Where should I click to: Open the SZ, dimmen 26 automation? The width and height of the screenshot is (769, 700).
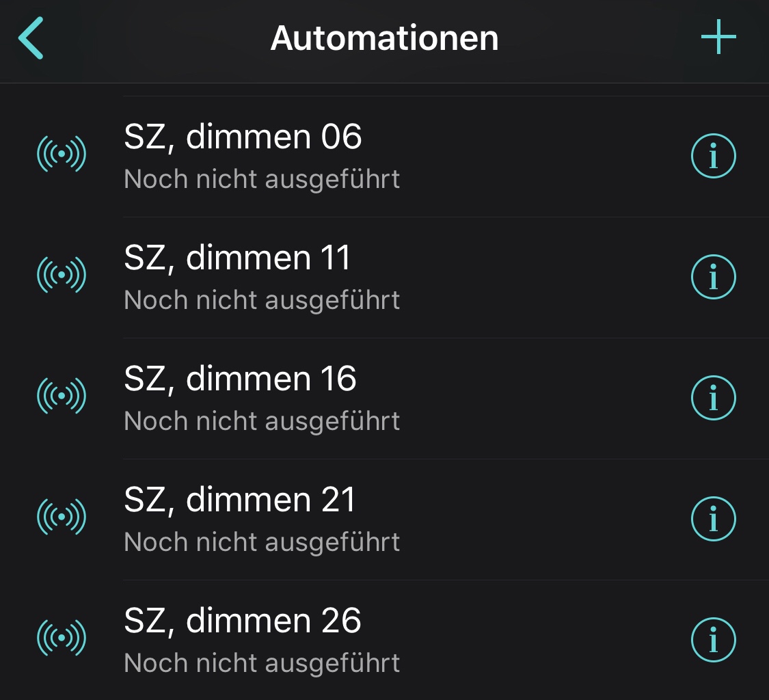(243, 621)
